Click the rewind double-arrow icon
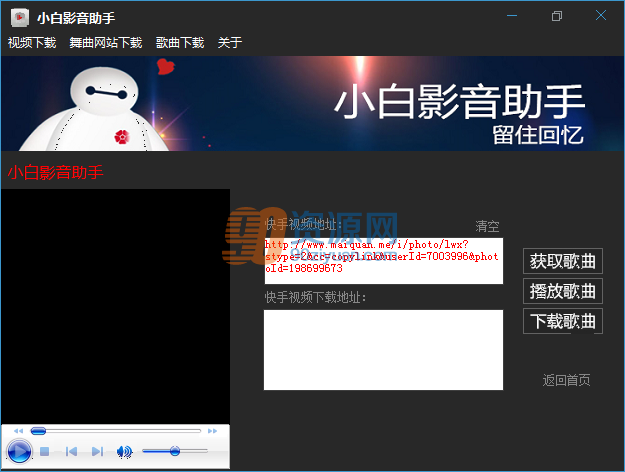This screenshot has height=472, width=625. click(18, 431)
